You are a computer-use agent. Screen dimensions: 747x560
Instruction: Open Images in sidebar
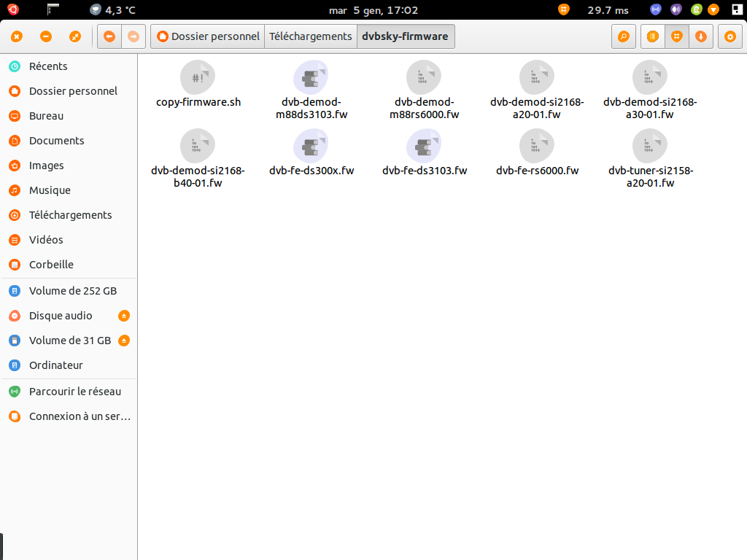(x=69, y=166)
